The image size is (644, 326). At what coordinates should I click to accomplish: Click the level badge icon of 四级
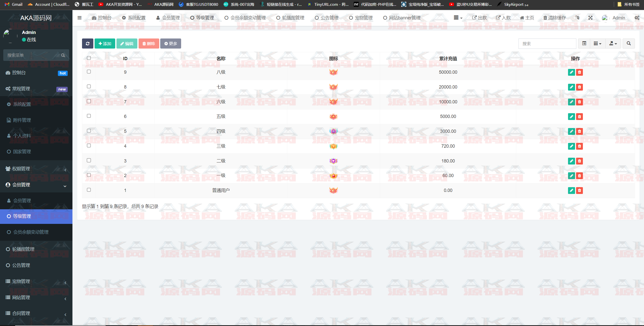pyautogui.click(x=333, y=131)
